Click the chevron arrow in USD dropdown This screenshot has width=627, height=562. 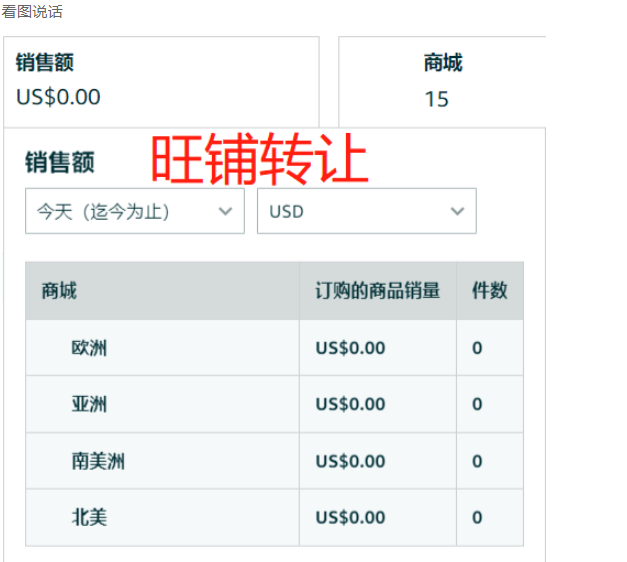(458, 211)
